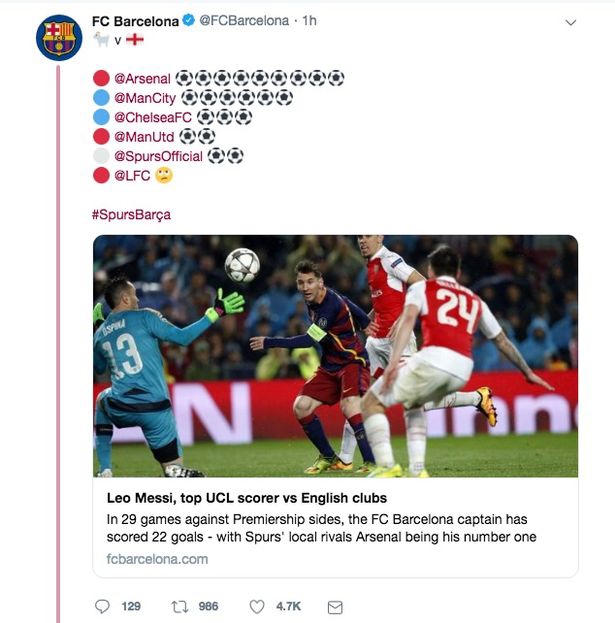Viewport: 615px width, 623px height.
Task: Click the FC Barcelona display name
Action: point(135,21)
